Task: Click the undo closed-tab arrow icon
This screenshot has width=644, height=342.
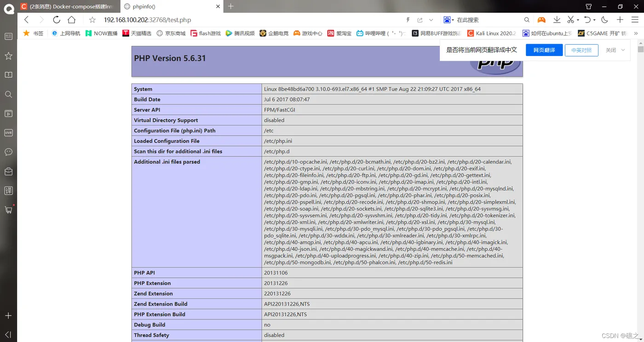Action: 587,20
